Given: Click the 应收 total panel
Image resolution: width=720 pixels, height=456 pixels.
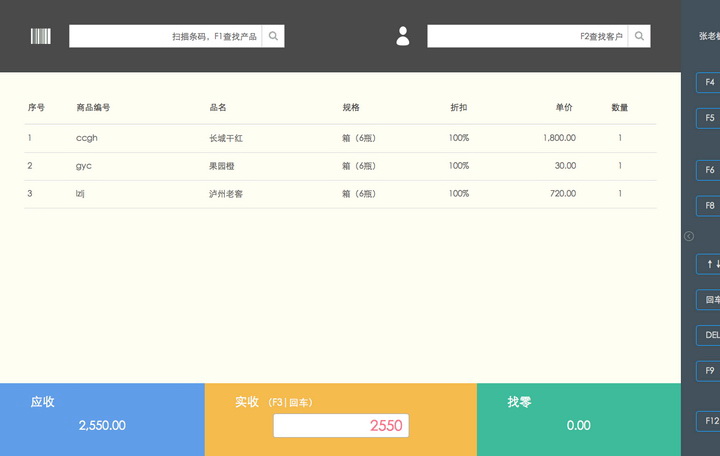Looking at the screenshot, I should point(102,414).
